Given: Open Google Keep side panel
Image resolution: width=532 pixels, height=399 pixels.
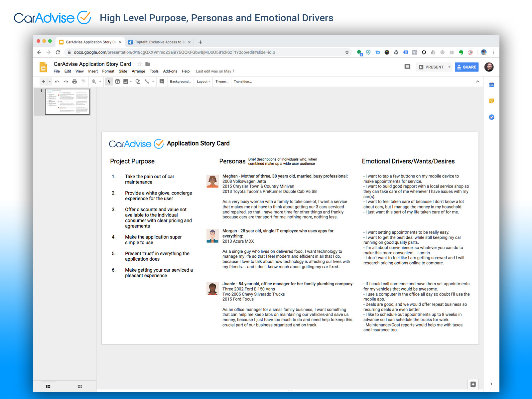Looking at the screenshot, I should 491,101.
